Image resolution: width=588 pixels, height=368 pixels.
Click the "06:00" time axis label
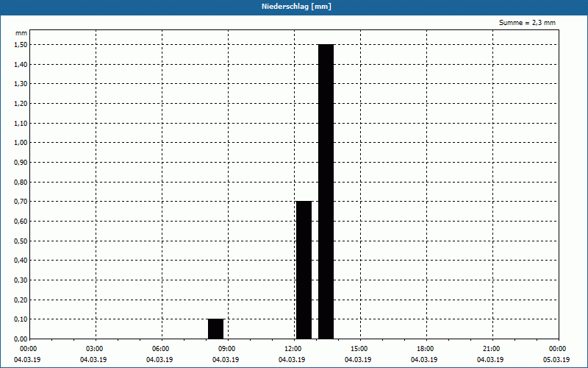point(162,349)
